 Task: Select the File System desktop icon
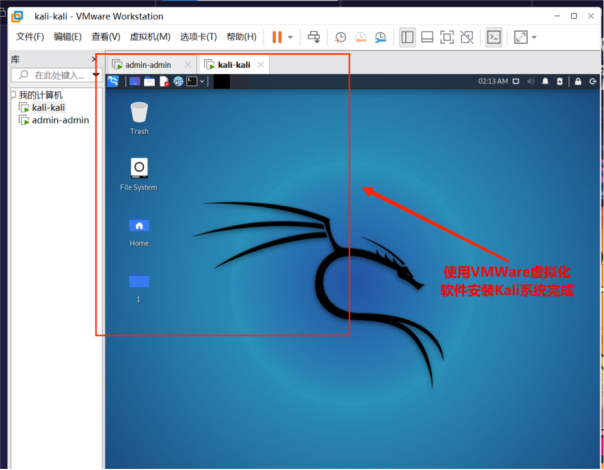pos(139,174)
